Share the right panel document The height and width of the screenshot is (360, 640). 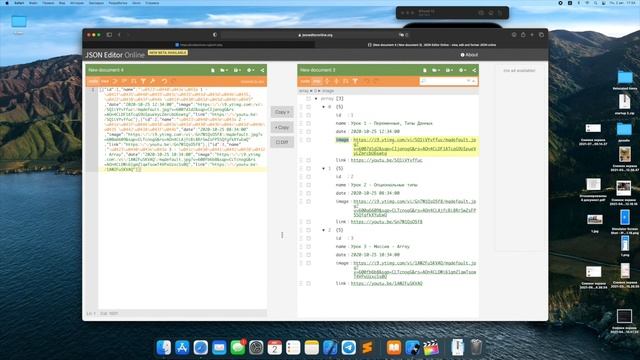[x=474, y=70]
